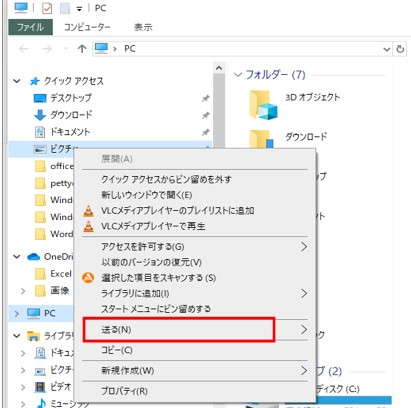Click the VLC cone icon for プレイリストに追加
This screenshot has width=411, height=408.
[x=88, y=211]
